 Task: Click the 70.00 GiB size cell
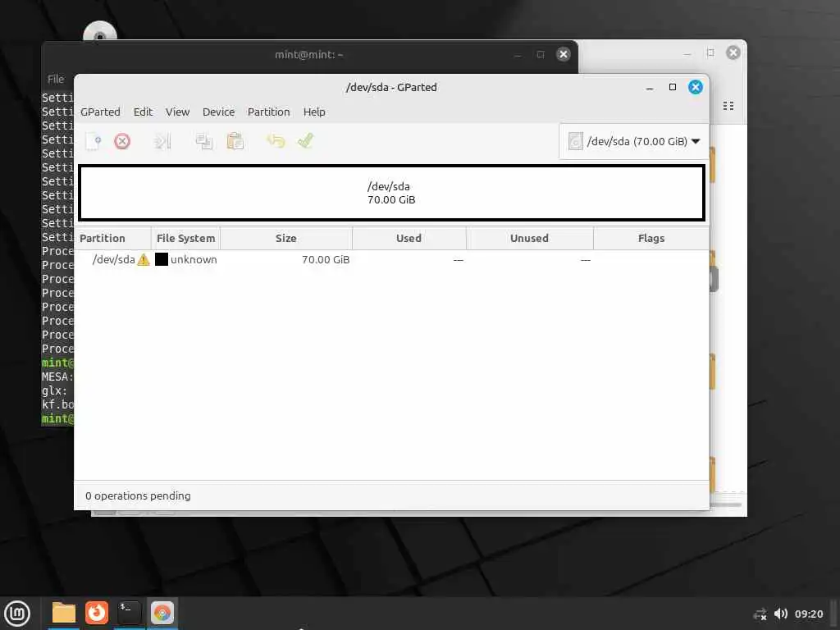(326, 260)
